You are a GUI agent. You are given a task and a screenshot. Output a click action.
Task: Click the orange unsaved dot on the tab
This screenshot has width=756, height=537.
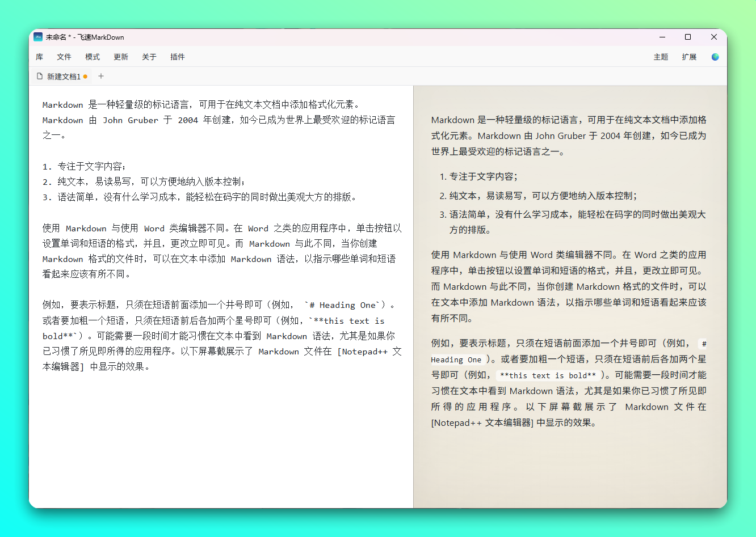[85, 77]
